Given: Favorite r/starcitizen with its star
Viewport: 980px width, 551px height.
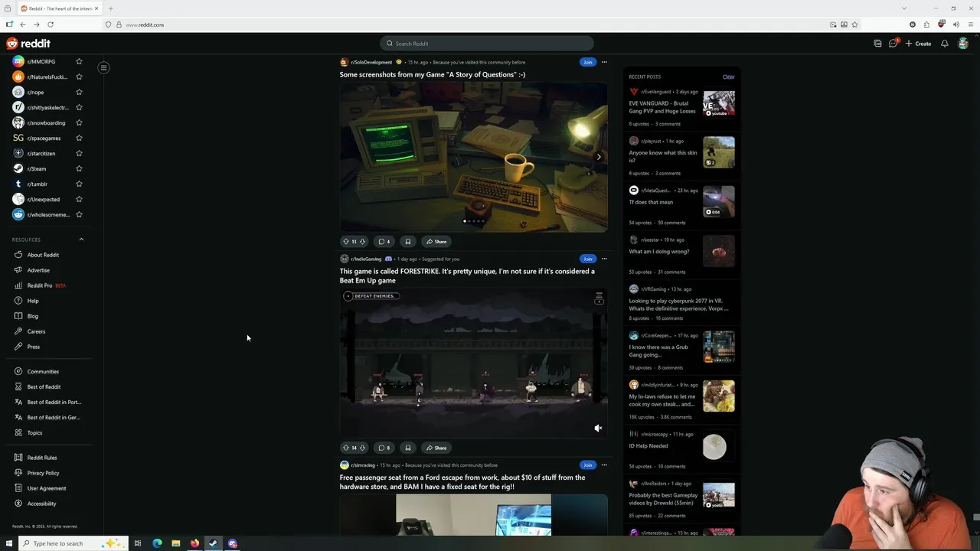Looking at the screenshot, I should [79, 153].
